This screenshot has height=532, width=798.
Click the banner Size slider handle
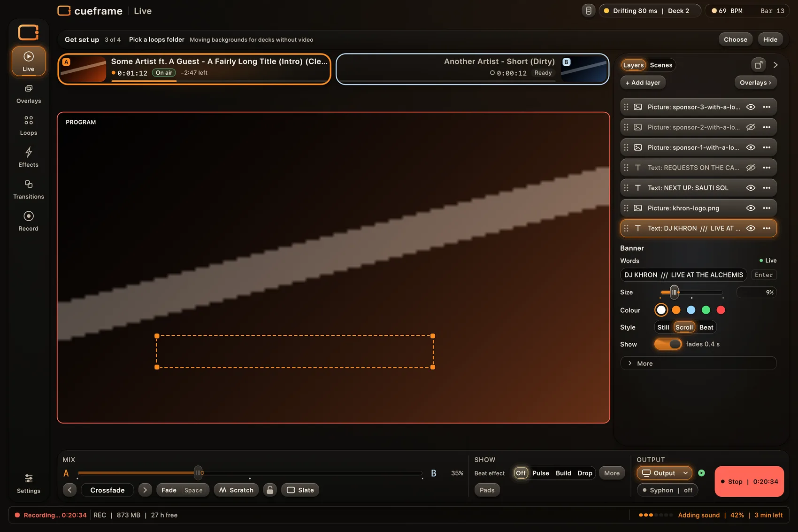pos(674,292)
